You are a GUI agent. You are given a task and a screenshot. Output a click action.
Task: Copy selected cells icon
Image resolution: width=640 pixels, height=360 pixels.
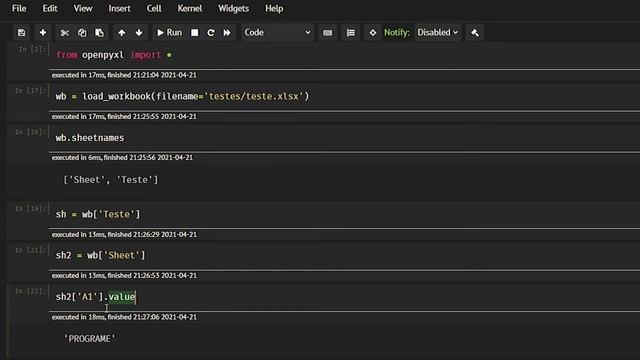[x=82, y=33]
